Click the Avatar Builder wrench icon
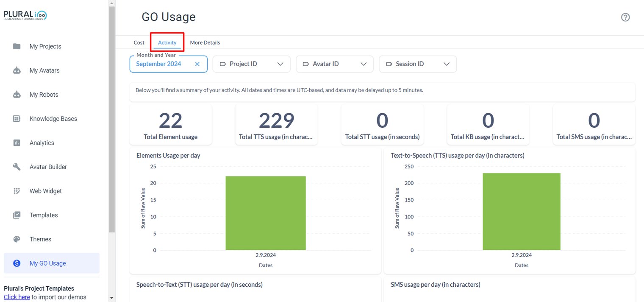 pyautogui.click(x=17, y=167)
